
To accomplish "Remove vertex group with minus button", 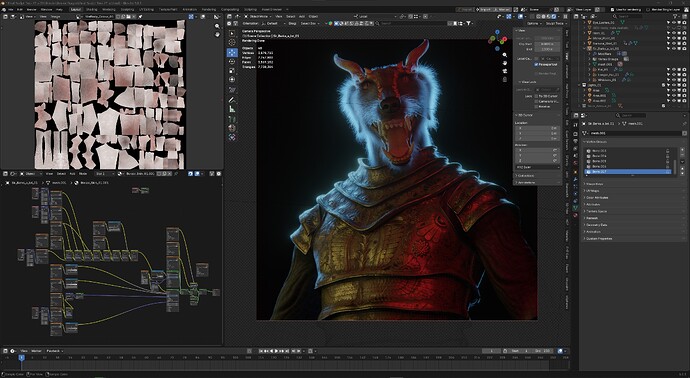I will tap(682, 155).
